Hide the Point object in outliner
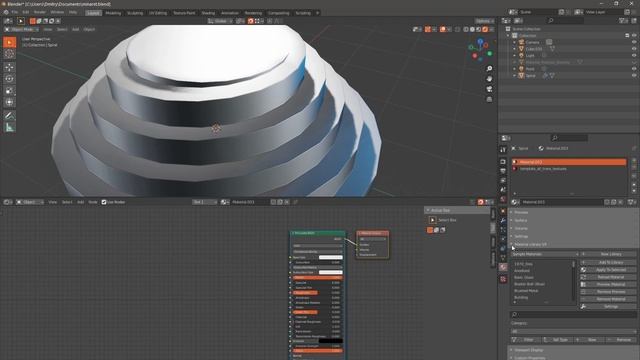Screen dimensions: 640x360 click(634, 69)
